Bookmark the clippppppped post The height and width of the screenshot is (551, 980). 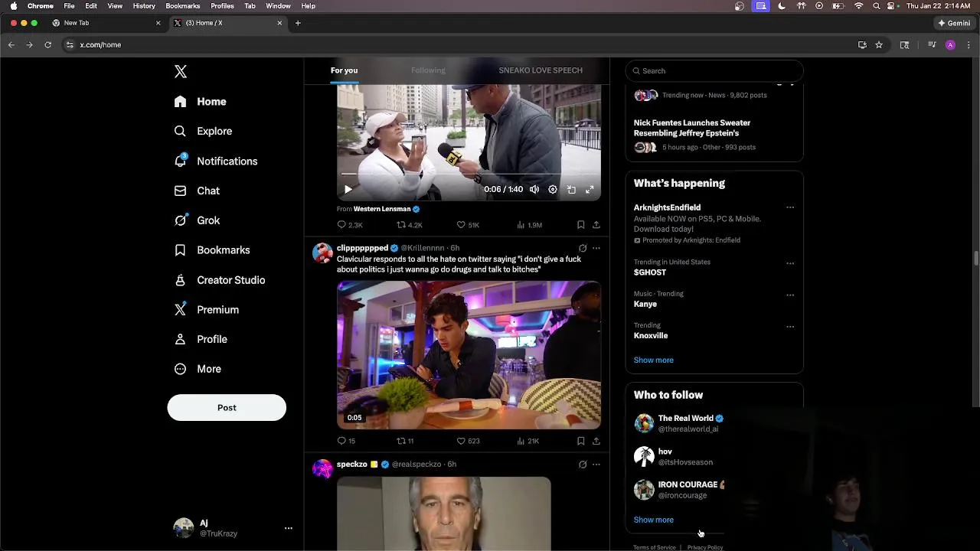point(580,441)
